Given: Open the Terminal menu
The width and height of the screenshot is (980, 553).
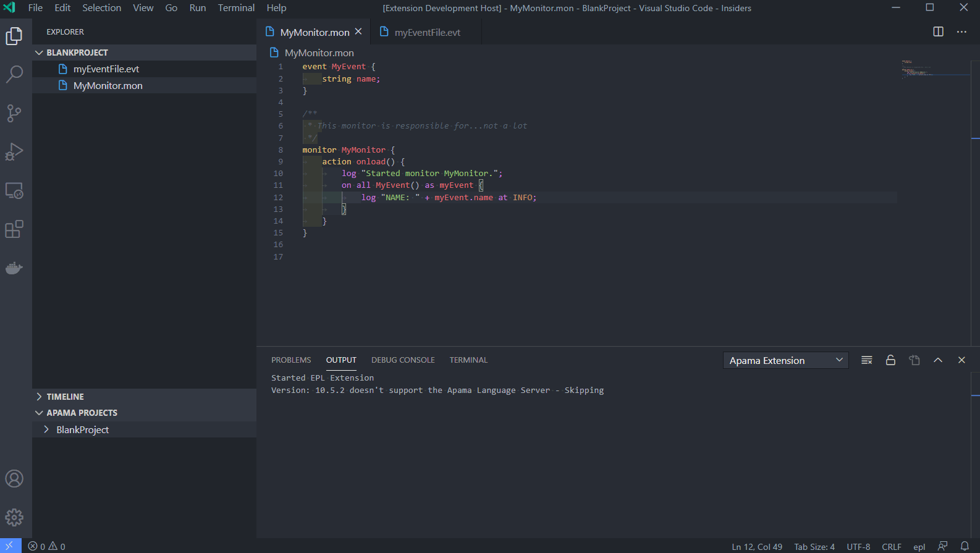Looking at the screenshot, I should pos(236,8).
